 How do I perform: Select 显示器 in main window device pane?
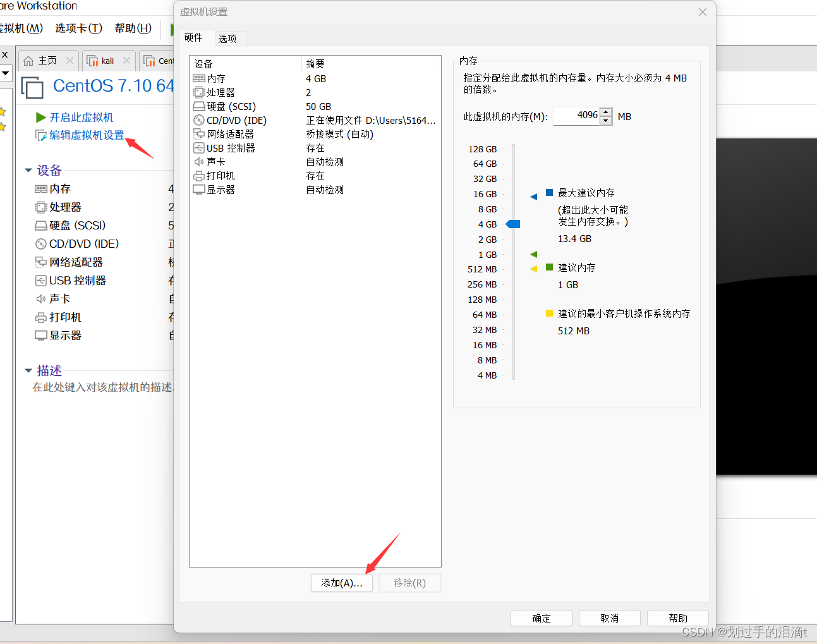click(x=66, y=336)
